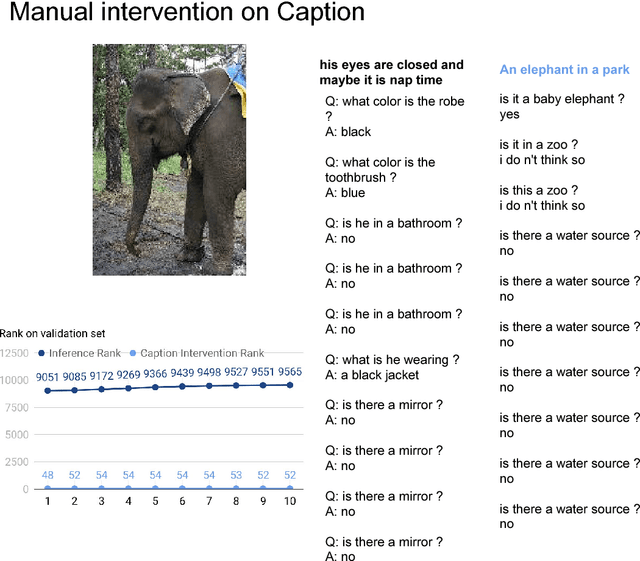
Task: Select the question about the toothbrush color
Action: click(x=380, y=170)
